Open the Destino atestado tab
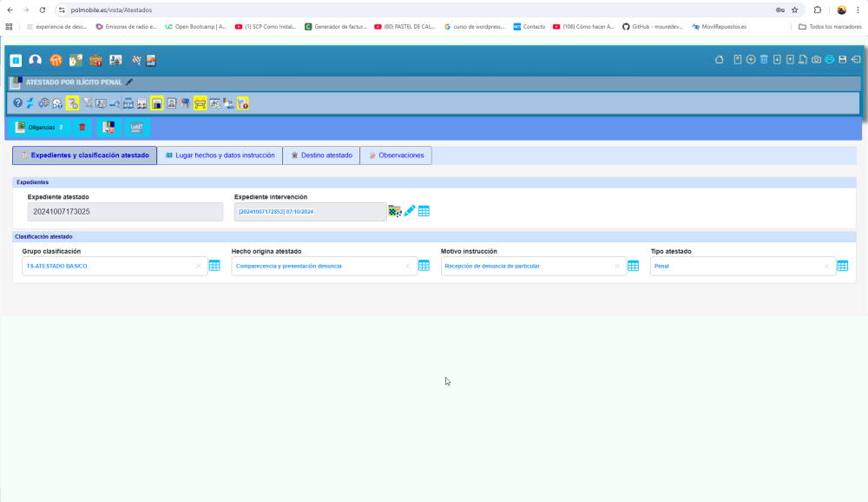The height and width of the screenshot is (502, 868). point(321,155)
